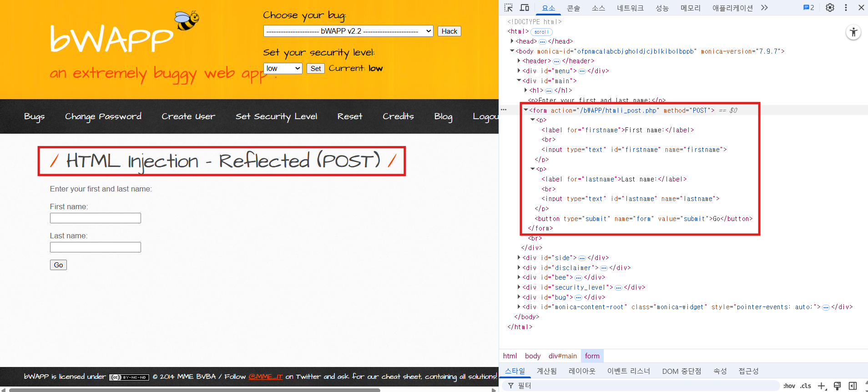Open the Bugs menu link
This screenshot has height=392, width=868.
point(35,116)
